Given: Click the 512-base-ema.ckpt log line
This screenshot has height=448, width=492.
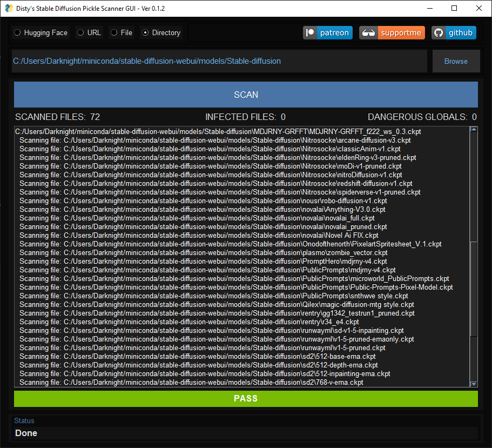Looking at the screenshot, I should click(x=198, y=356).
